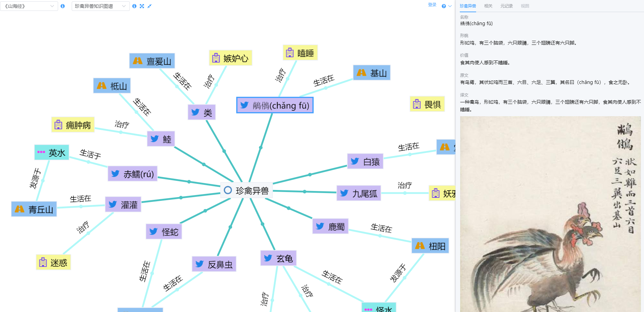Open the 珍禽异兽知识图谱 dropdown

tap(100, 6)
